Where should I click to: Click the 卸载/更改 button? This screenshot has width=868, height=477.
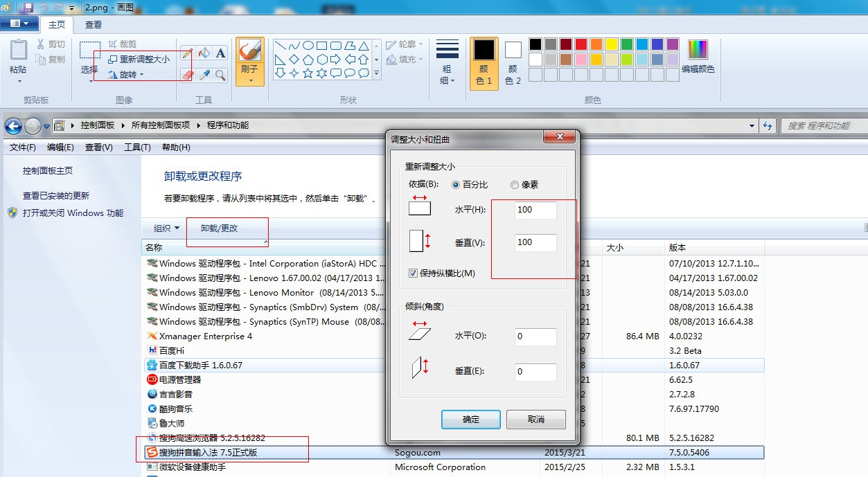coord(219,228)
